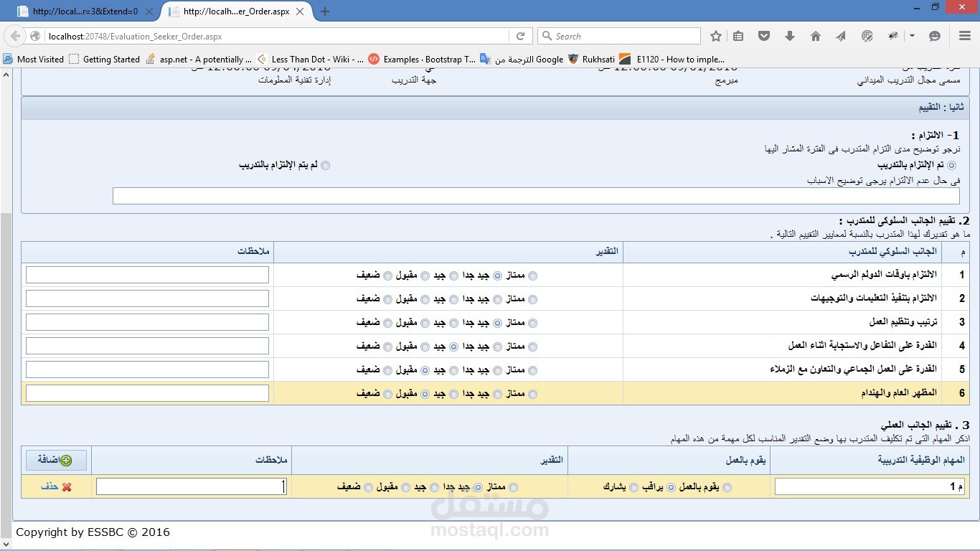Expand the dropdown arrow beside the bug icon
The width and height of the screenshot is (980, 551).
click(x=912, y=36)
